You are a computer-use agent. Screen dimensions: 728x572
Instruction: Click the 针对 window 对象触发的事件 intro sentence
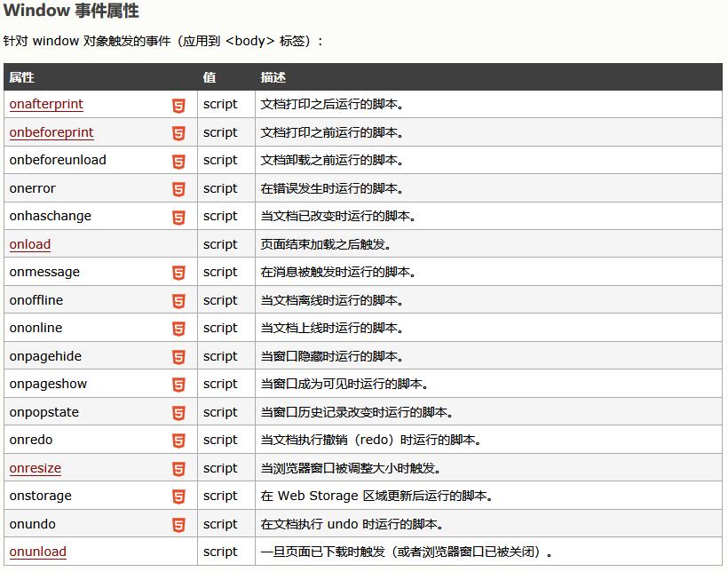163,41
